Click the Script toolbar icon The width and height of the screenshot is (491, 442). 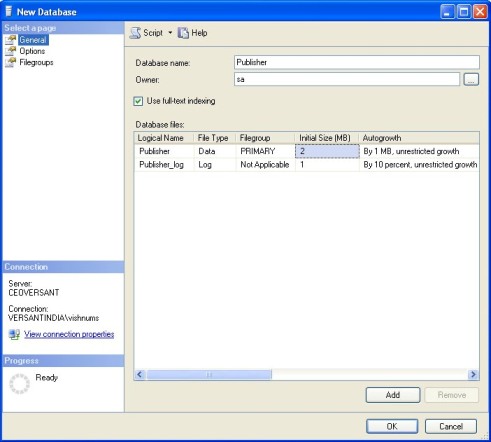tap(135, 33)
